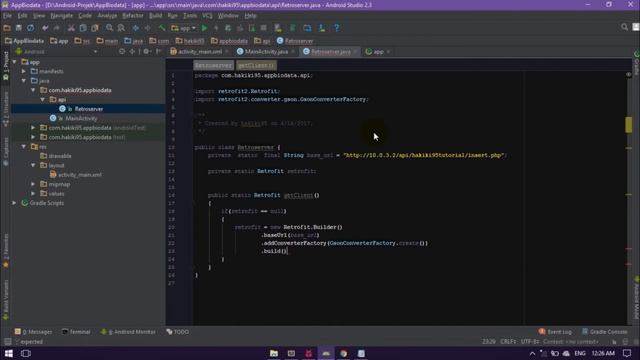Open the Gradle Console
Viewport: 640px width, 360px height.
(x=604, y=332)
